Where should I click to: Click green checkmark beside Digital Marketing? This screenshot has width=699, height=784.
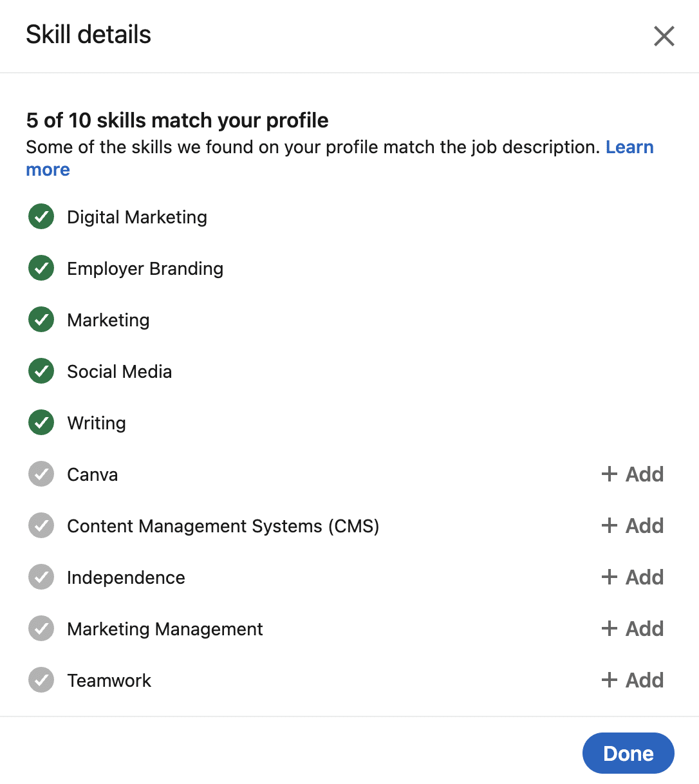(x=41, y=217)
